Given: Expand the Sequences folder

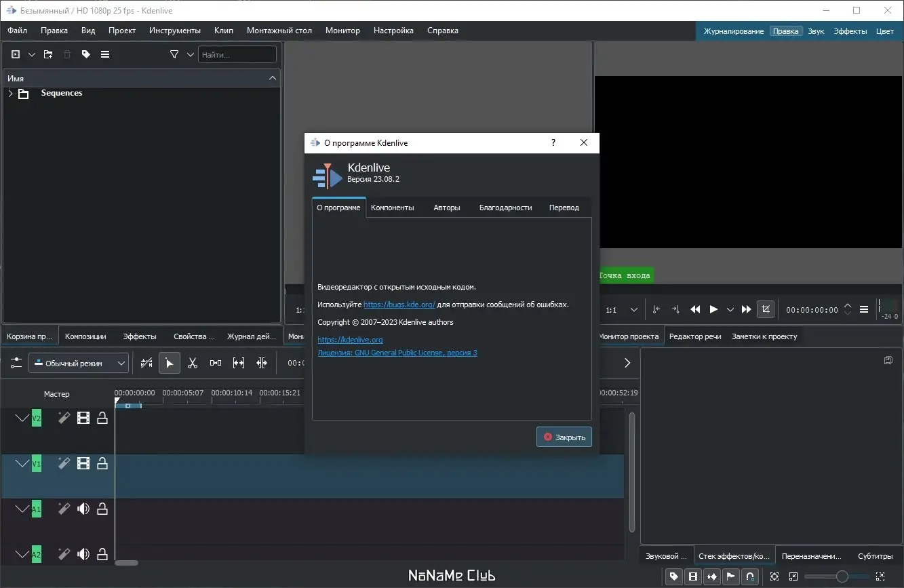Looking at the screenshot, I should (10, 94).
